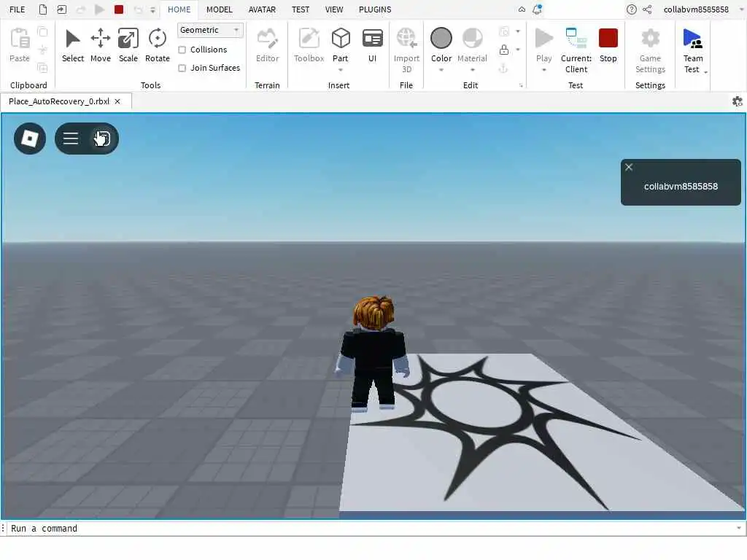Expand the Group options dropdown arrow
This screenshot has height=560, width=747.
tap(518, 31)
